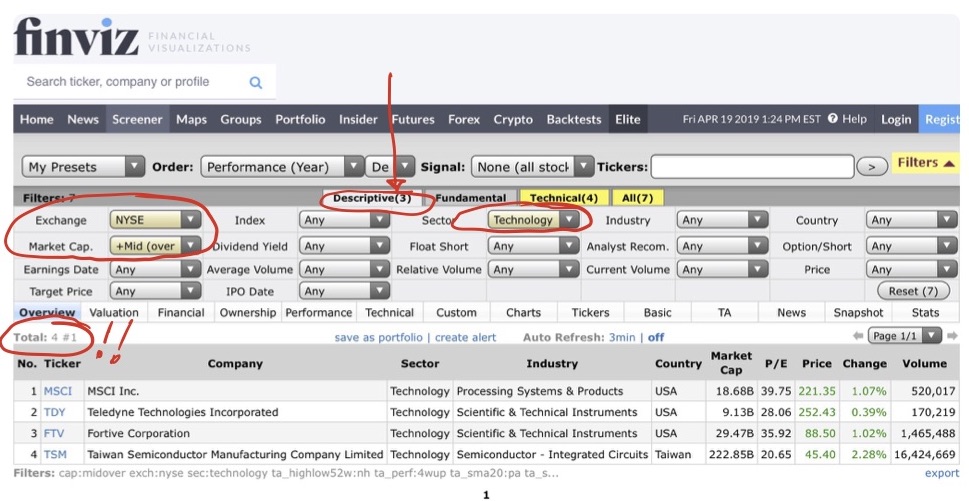Turn Auto Refresh off
Viewport: 969px width, 501px height.
coord(656,338)
